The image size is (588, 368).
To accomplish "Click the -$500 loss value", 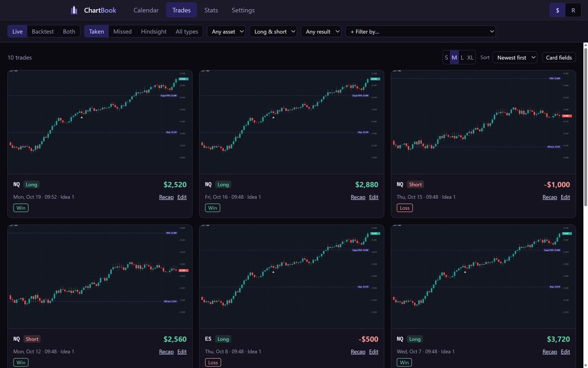I will 368,339.
